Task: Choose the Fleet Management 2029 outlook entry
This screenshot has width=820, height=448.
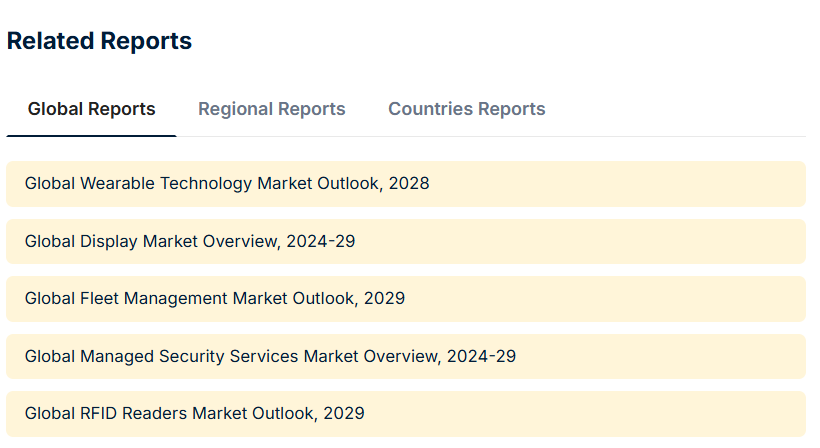Action: pyautogui.click(x=215, y=298)
